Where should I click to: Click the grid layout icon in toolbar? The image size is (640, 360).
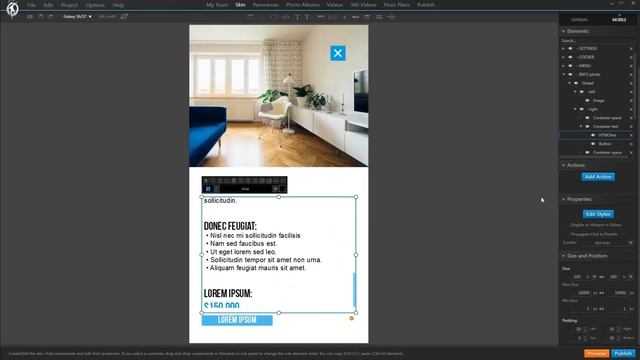(379, 17)
